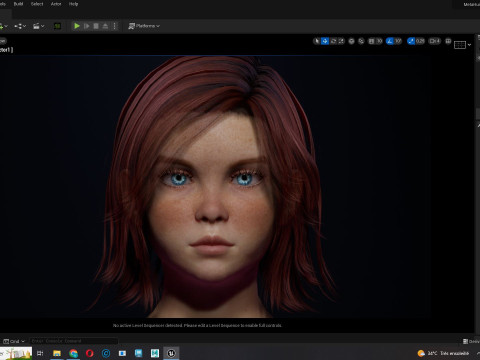Screen dimensions: 480x360
Task: Toggle world/local coordinate space globe icon
Action: click(x=351, y=41)
